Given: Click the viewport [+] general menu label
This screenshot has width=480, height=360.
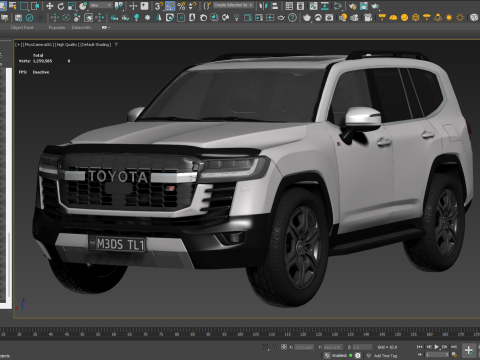Looking at the screenshot, I should pos(18,44).
